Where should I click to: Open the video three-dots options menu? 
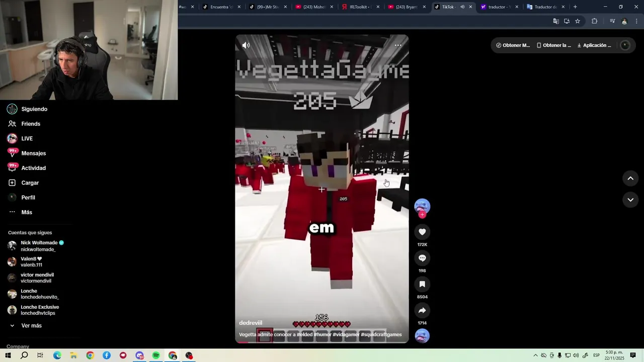398,45
